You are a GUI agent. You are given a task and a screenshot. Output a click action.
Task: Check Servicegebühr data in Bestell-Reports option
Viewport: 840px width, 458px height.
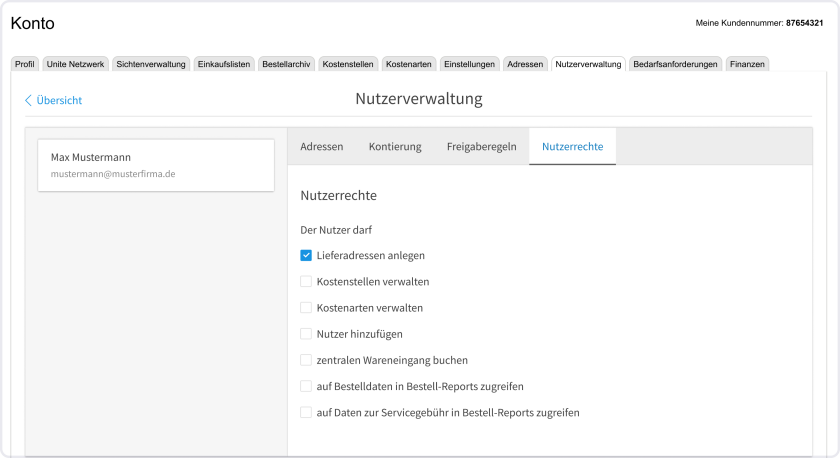(x=306, y=412)
